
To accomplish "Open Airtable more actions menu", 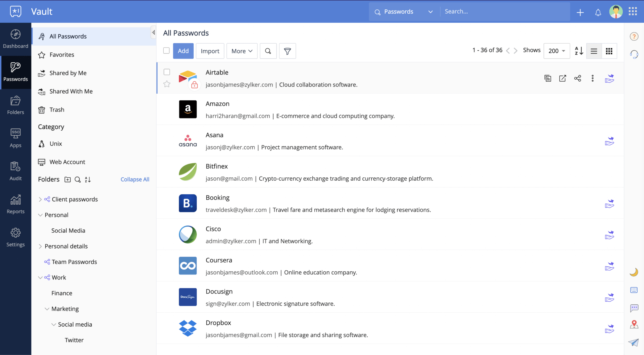I will [x=592, y=78].
